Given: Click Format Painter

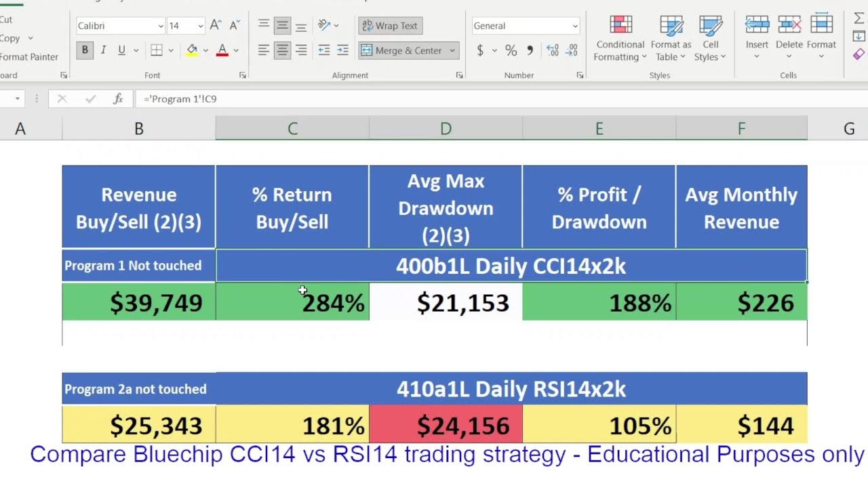Looking at the screenshot, I should (x=28, y=57).
